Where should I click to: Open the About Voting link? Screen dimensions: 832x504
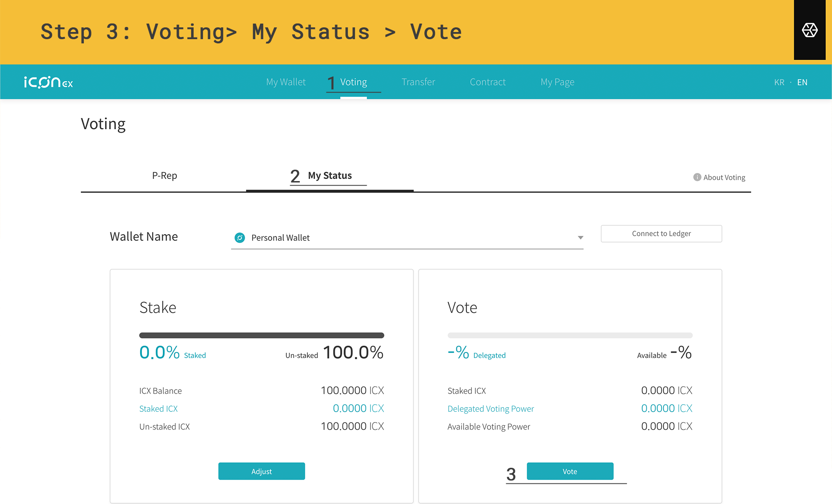[724, 177]
